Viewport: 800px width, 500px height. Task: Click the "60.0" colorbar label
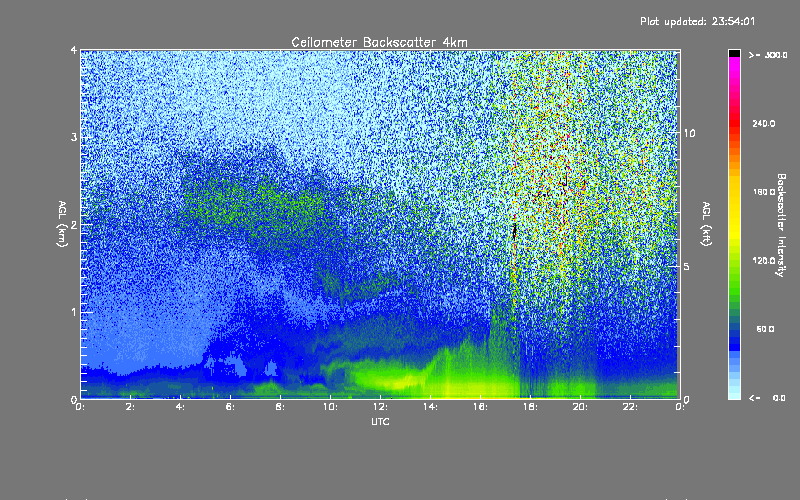[x=765, y=329]
